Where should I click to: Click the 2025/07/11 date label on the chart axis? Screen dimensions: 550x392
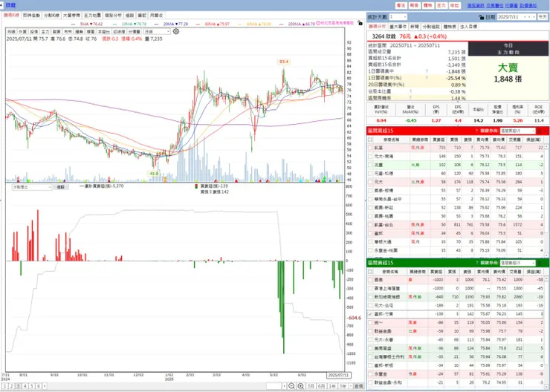[x=338, y=375]
